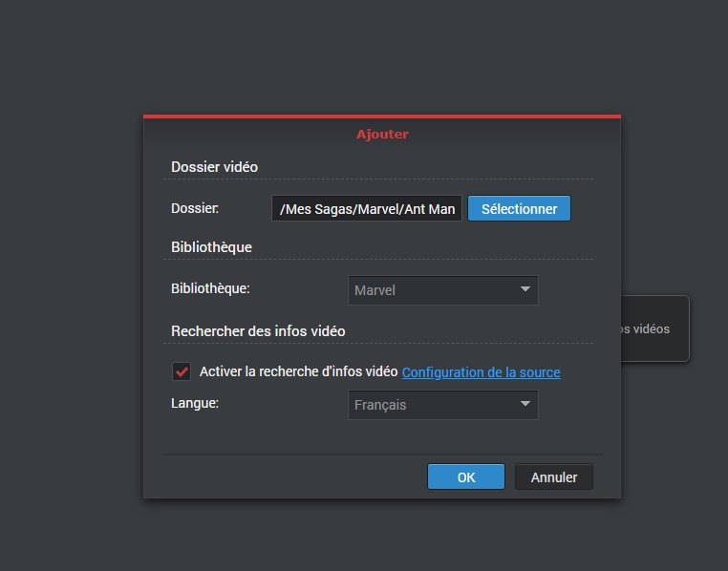Open the Bibliothèque dropdown showing Marvel
This screenshot has width=728, height=571.
coord(443,290)
